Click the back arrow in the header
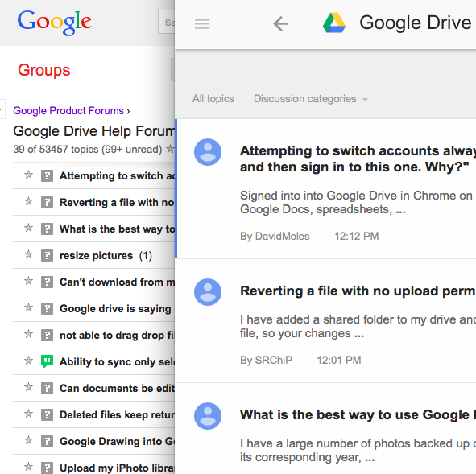 (x=281, y=23)
